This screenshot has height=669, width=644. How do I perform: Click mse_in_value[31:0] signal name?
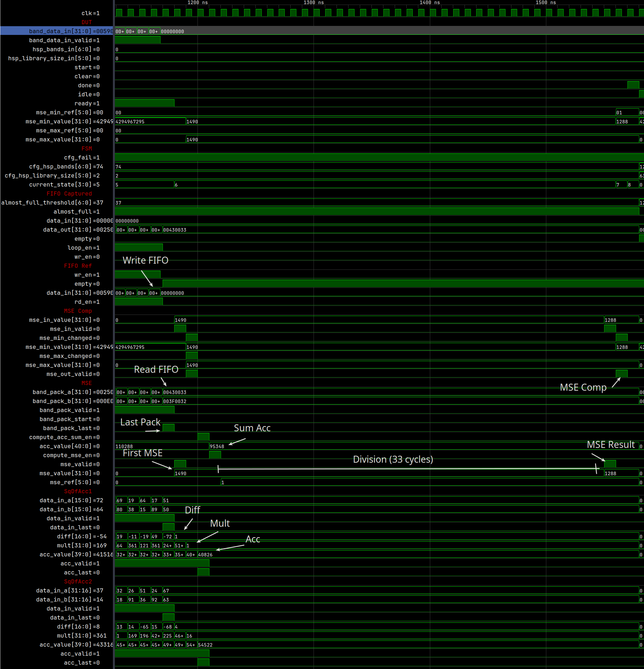pyautogui.click(x=64, y=320)
